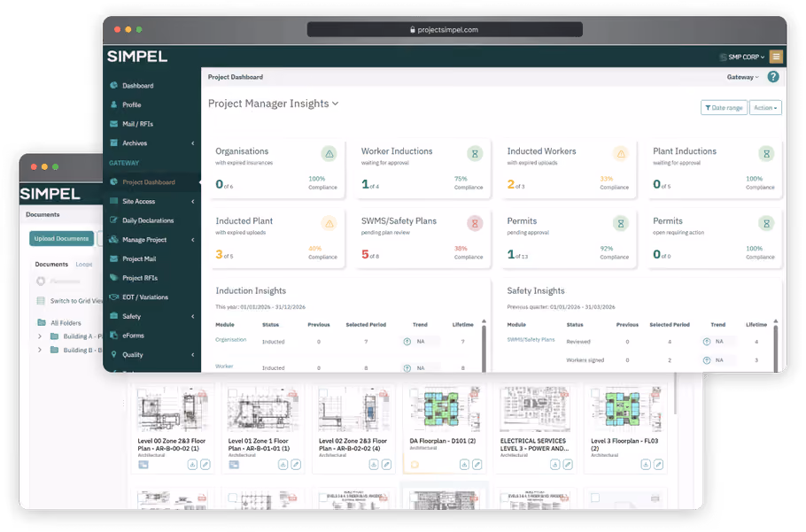Click the SWMS/Safety Plans red hourglass icon

pos(475,223)
